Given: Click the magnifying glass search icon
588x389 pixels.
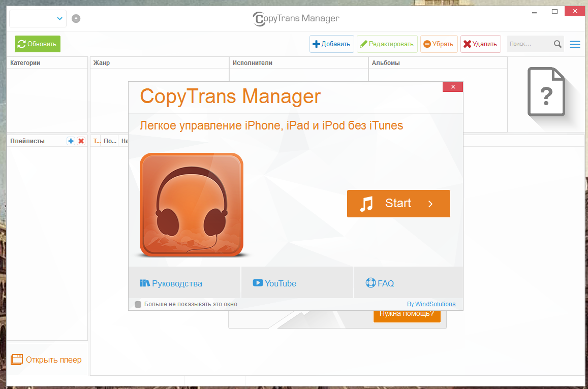Looking at the screenshot, I should [x=558, y=44].
